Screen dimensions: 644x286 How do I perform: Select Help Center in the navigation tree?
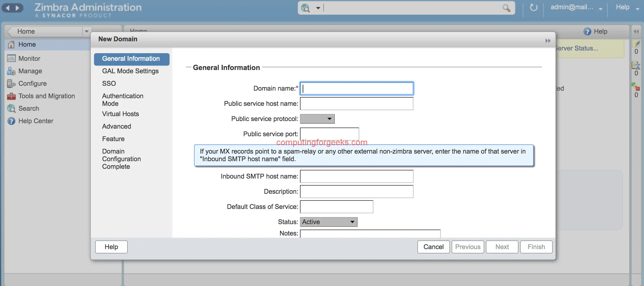point(36,121)
